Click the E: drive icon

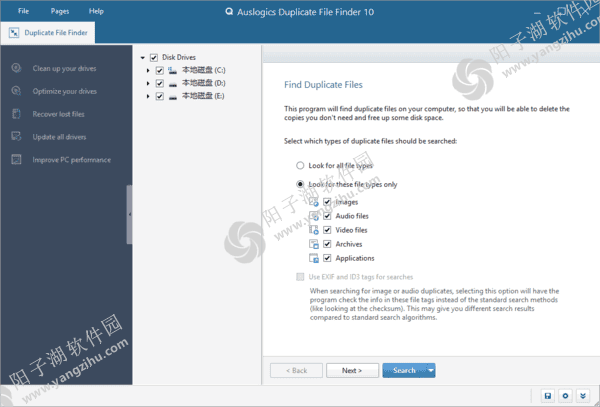point(173,96)
